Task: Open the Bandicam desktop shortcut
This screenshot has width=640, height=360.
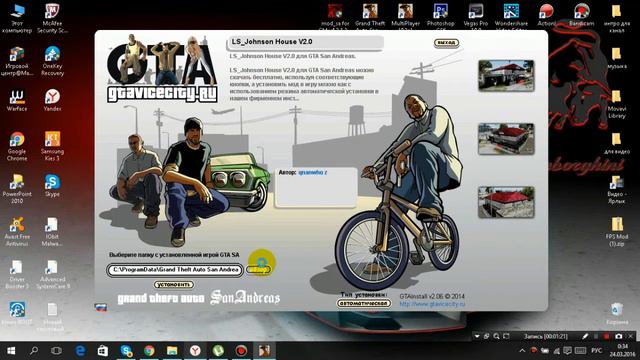Action: (x=582, y=15)
